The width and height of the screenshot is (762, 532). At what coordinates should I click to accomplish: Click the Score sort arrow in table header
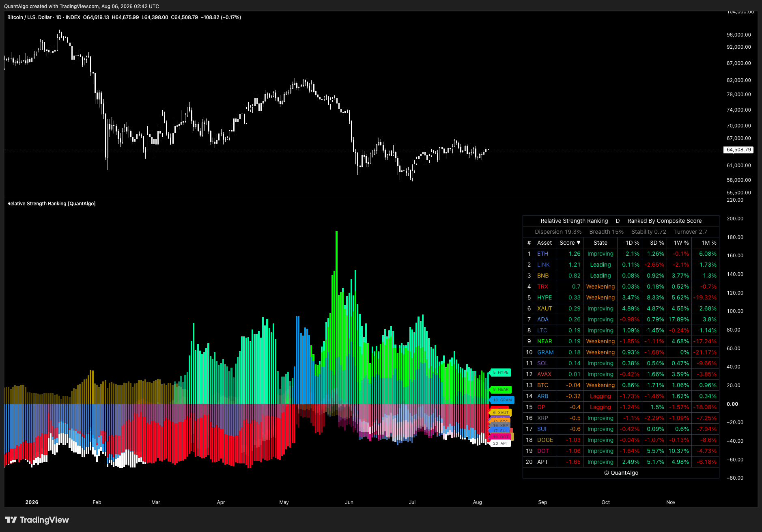[x=579, y=243]
